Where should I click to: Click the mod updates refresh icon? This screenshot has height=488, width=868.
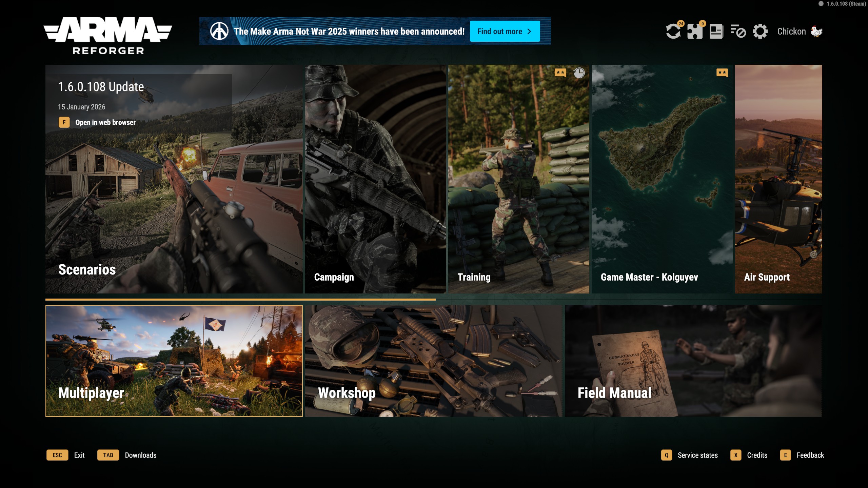tap(673, 32)
